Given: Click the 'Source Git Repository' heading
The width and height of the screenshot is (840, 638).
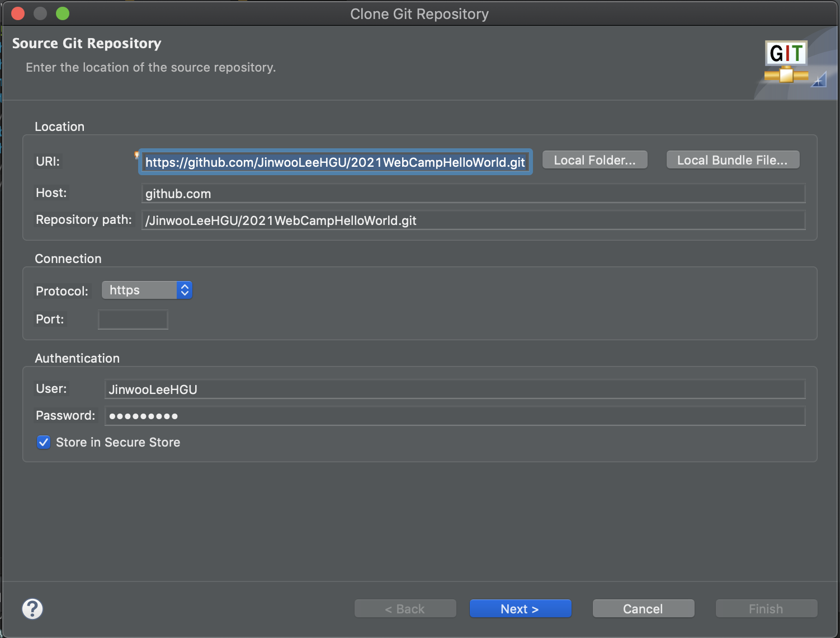Looking at the screenshot, I should point(87,44).
